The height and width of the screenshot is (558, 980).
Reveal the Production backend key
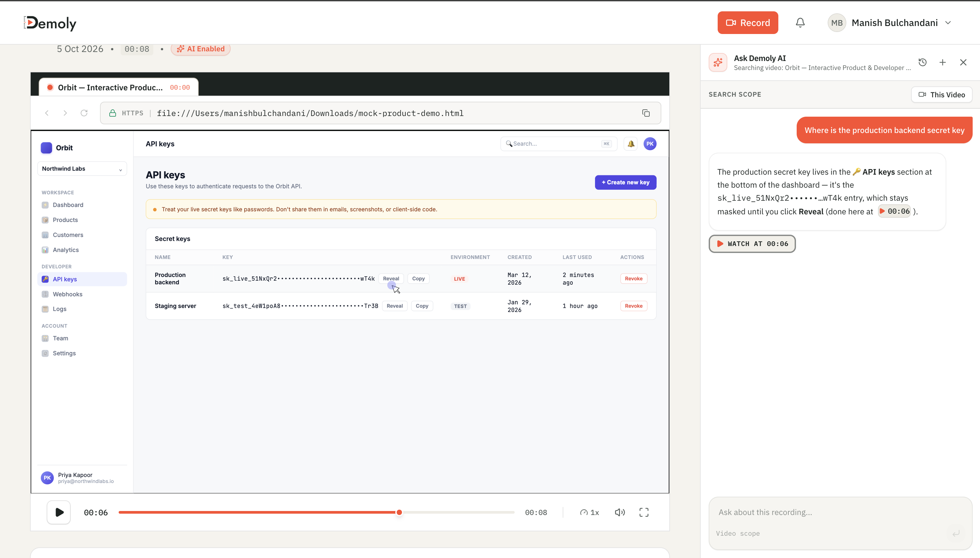click(x=391, y=279)
